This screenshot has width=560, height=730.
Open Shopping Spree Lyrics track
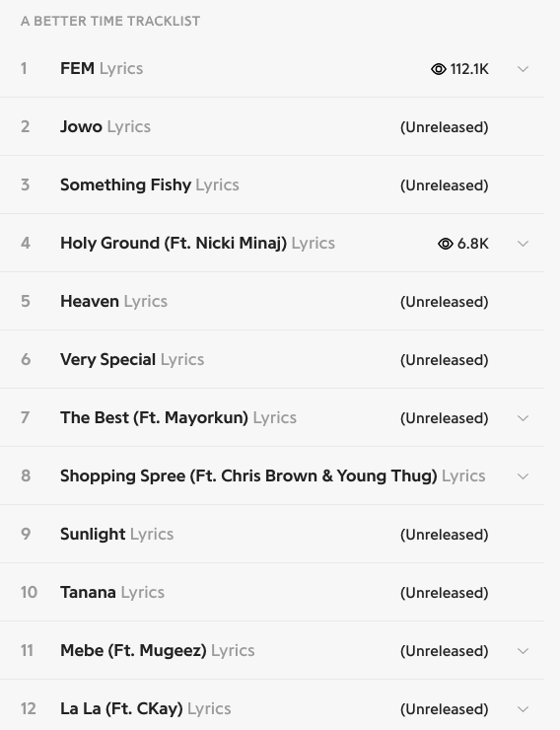pyautogui.click(x=272, y=475)
